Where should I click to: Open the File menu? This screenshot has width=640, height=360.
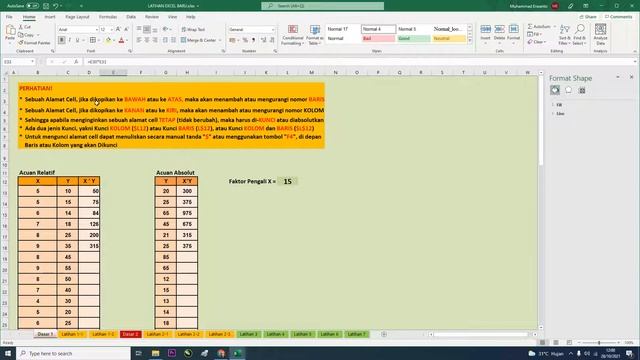(x=9, y=17)
